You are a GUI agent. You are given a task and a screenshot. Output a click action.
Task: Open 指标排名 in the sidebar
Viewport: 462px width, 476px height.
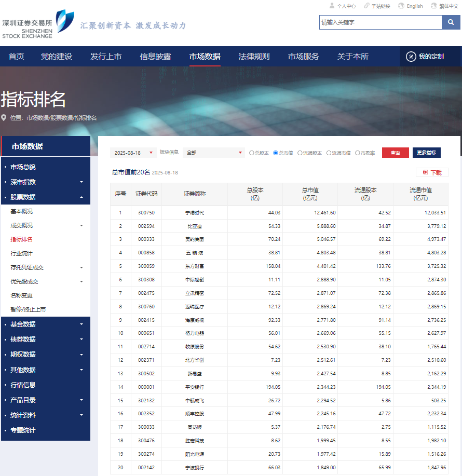coord(22,239)
